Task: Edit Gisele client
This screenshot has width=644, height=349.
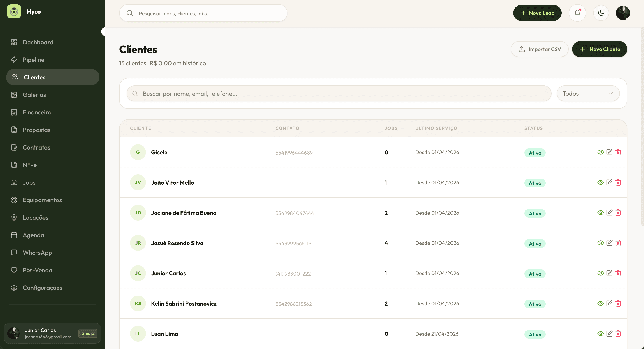Action: (609, 152)
